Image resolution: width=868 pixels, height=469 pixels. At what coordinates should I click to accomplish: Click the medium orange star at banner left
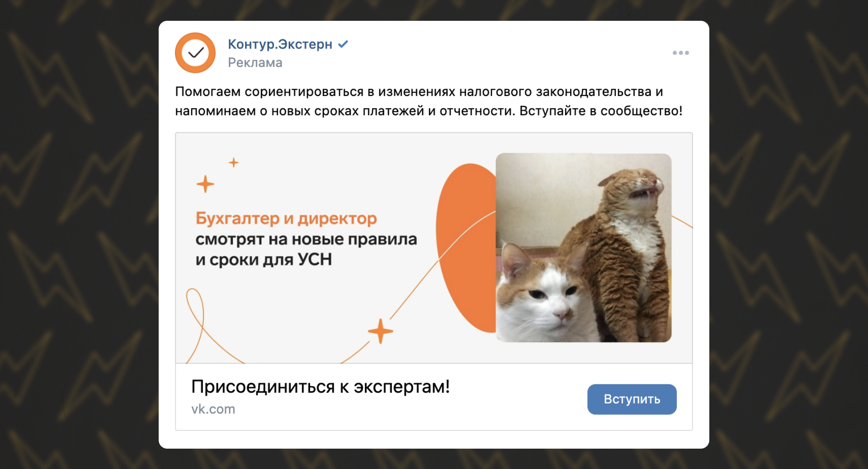205,184
